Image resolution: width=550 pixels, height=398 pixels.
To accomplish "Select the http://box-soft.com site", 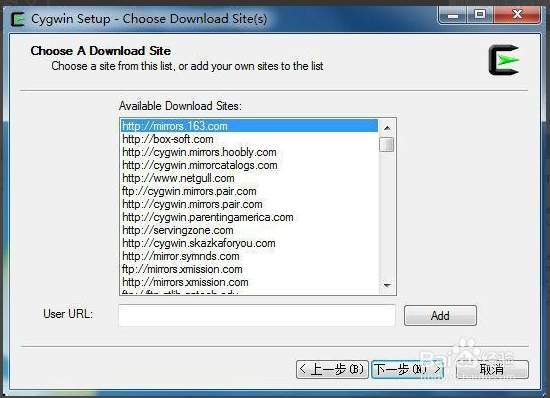I will pos(249,139).
